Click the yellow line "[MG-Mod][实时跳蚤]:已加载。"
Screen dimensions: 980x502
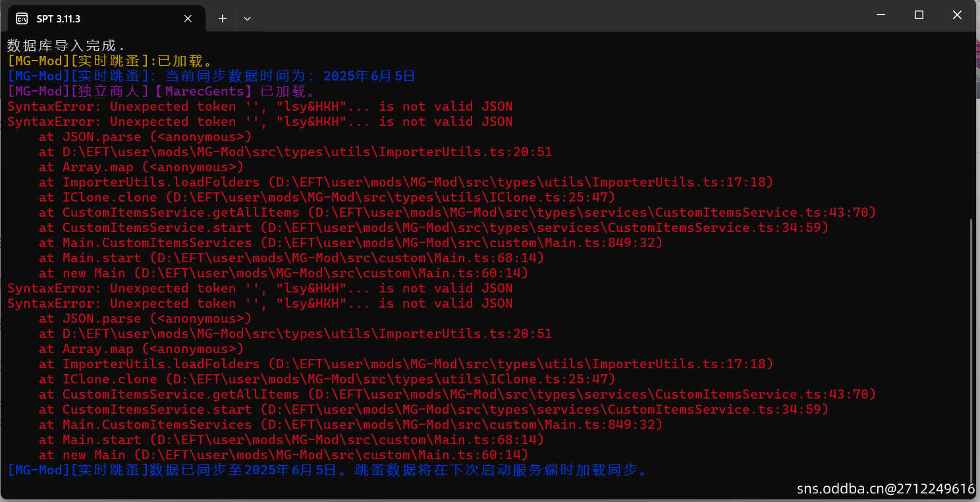point(110,61)
